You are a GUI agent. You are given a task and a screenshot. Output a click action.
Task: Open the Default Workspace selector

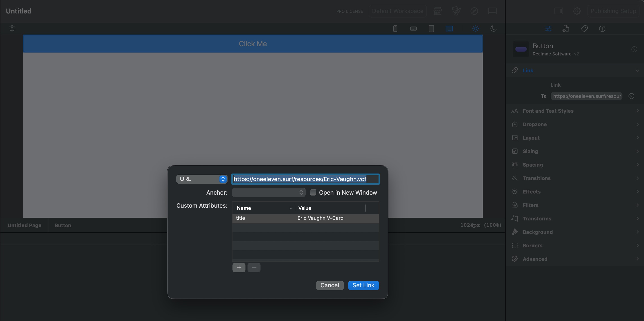click(397, 11)
